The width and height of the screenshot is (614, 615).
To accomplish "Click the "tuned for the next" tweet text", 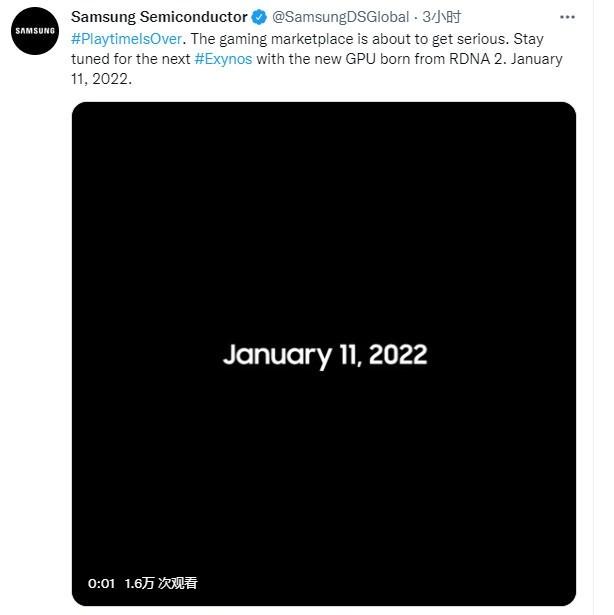I will [x=131, y=59].
